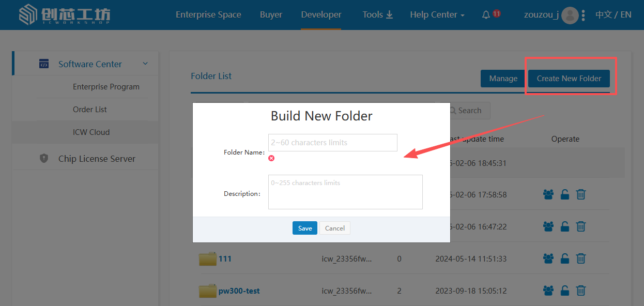Click the Save button in dialog
This screenshot has height=306, width=644.
pos(305,228)
